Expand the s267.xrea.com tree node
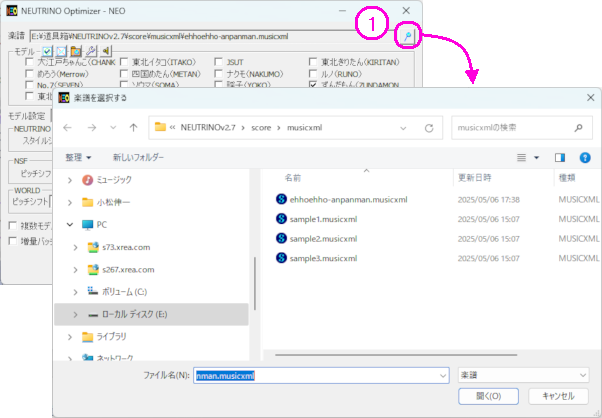This screenshot has width=602, height=418. coord(76,269)
